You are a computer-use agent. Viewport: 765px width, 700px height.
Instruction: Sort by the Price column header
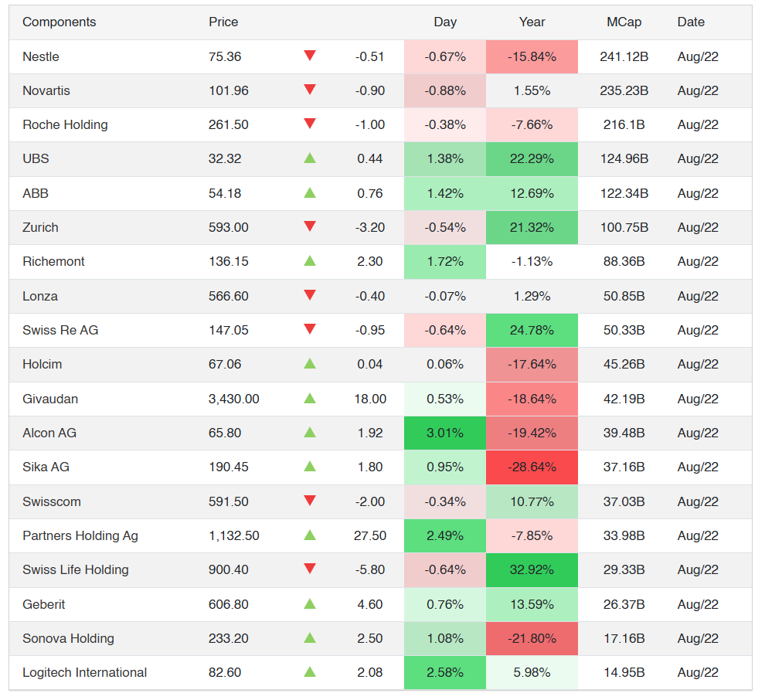223,22
